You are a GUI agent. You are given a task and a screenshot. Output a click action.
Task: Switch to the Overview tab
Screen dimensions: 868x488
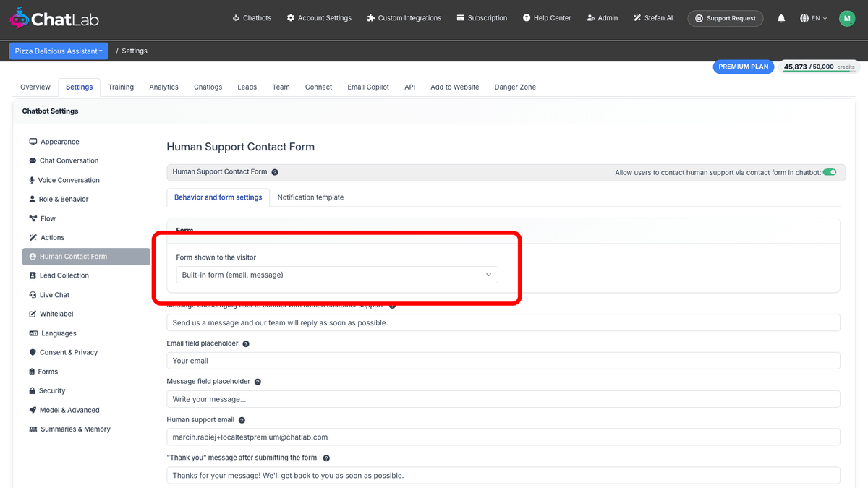(35, 87)
